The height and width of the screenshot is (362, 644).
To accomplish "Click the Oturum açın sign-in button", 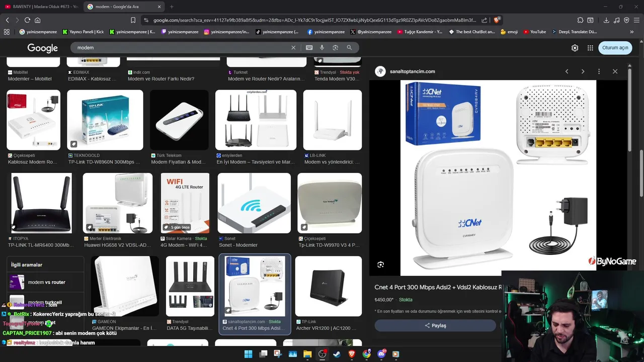I will [615, 48].
